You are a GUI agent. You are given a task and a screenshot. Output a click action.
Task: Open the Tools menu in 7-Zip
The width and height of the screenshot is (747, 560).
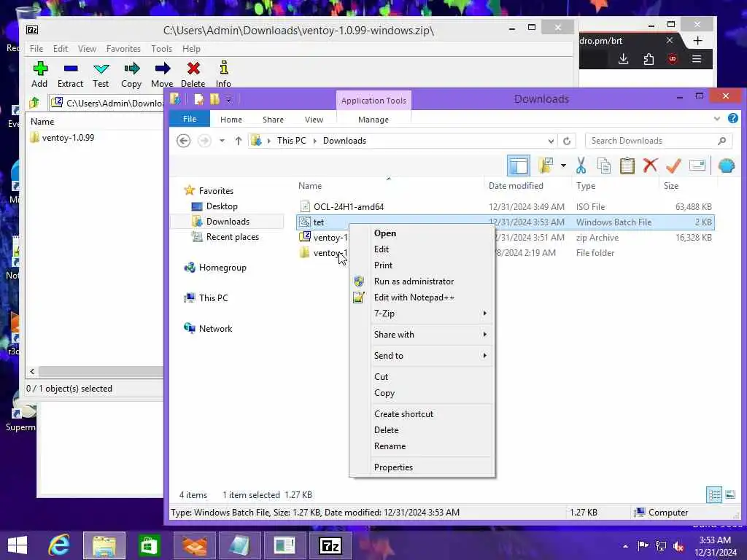click(x=161, y=49)
